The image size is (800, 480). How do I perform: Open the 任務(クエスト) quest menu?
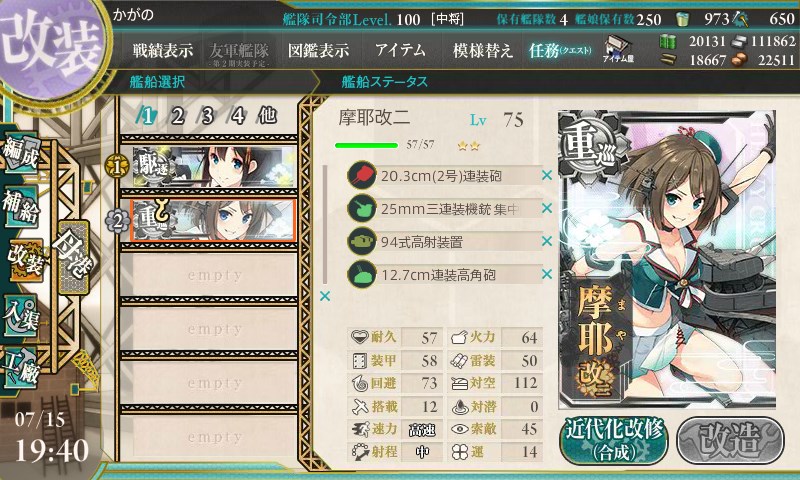tap(560, 50)
